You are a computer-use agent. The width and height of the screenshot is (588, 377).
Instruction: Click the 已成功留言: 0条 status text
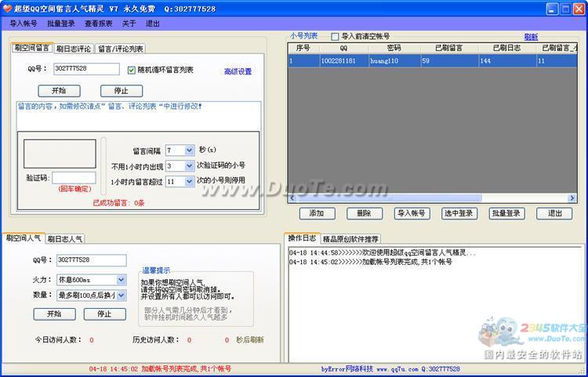(119, 203)
